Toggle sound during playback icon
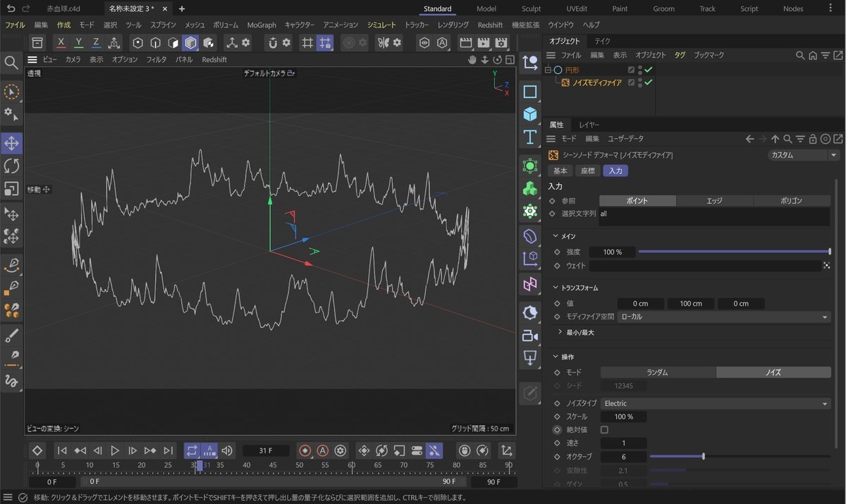 coord(226,450)
